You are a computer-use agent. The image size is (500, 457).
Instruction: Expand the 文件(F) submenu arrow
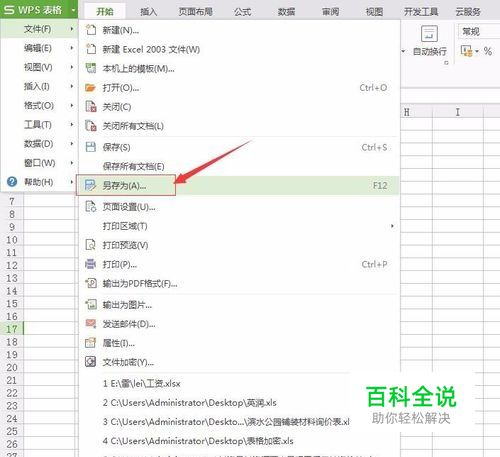[71, 29]
